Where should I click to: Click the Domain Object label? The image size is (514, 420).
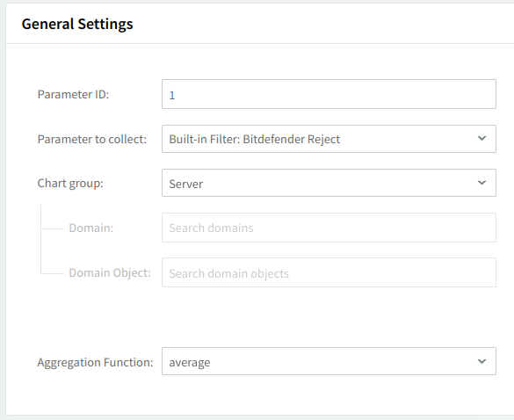[110, 272]
